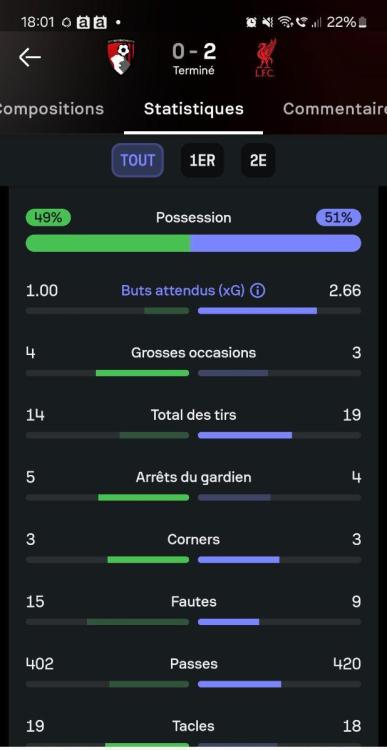Switch to the Compositions tab
387x750 pixels.
(x=52, y=109)
